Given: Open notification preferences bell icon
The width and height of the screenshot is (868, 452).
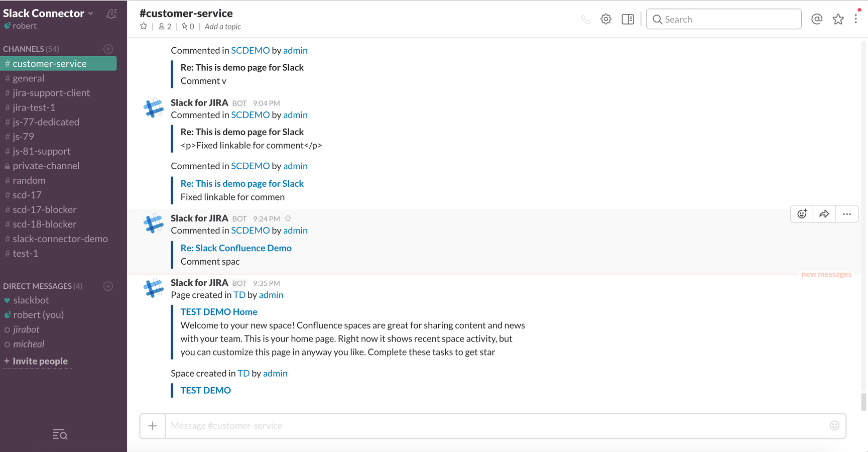Looking at the screenshot, I should [x=111, y=14].
